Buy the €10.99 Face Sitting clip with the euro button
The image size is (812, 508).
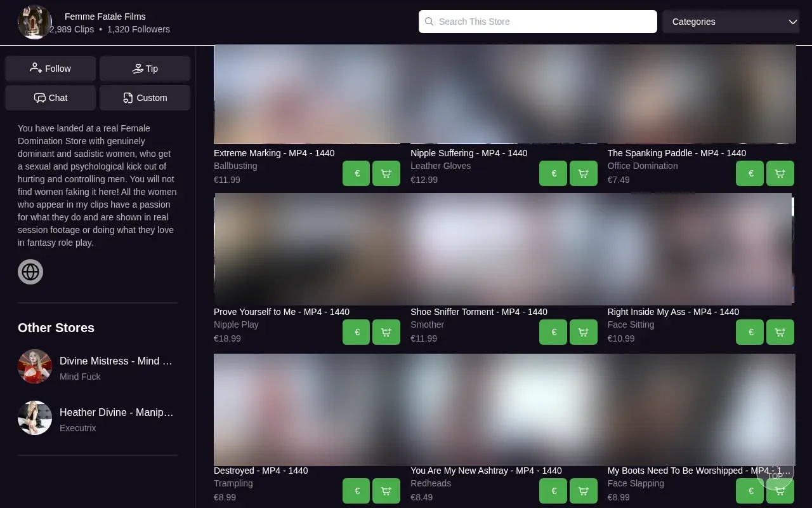point(750,332)
